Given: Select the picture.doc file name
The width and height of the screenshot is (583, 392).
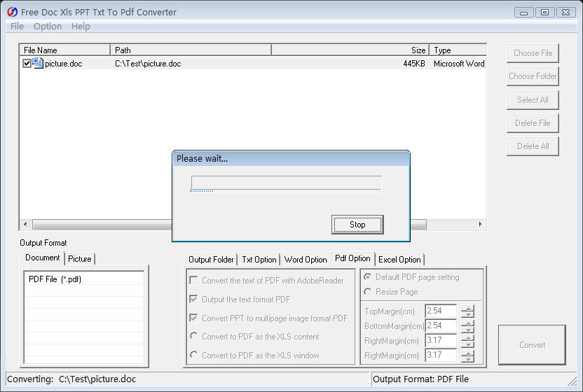Looking at the screenshot, I should 64,64.
